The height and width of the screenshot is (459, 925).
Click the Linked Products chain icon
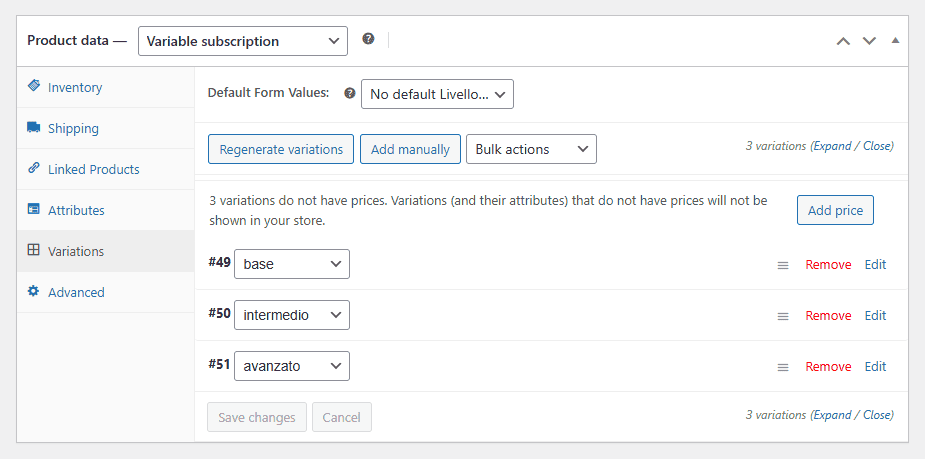pos(34,168)
